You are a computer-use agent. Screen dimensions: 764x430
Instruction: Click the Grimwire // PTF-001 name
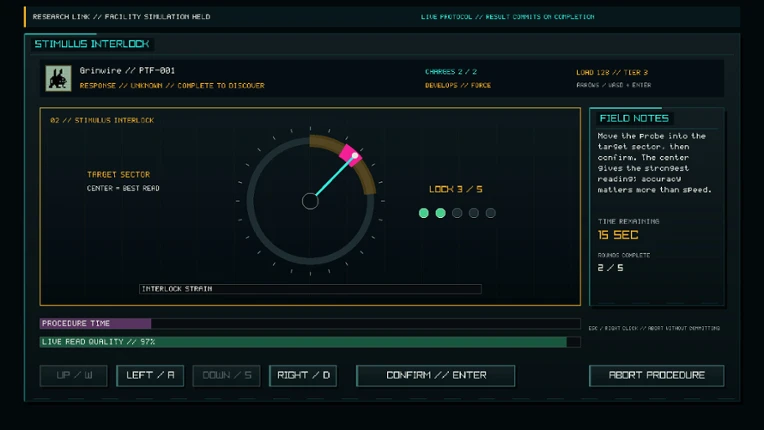[127, 71]
